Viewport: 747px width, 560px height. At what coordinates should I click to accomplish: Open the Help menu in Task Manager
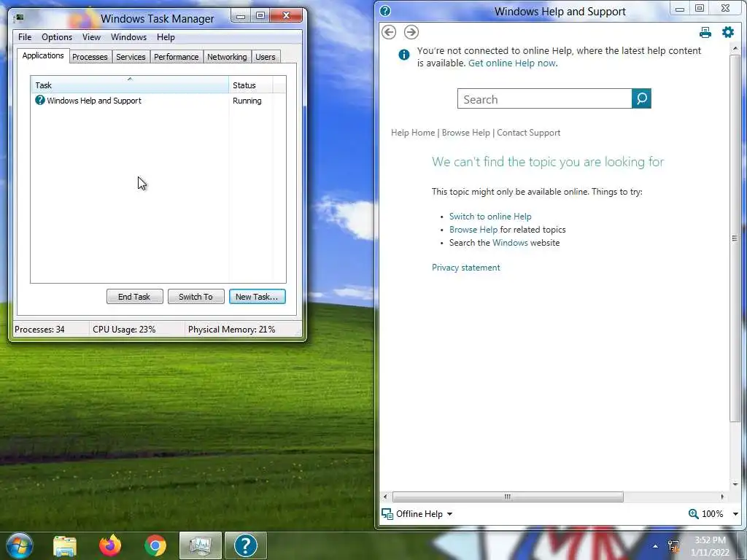click(x=166, y=36)
